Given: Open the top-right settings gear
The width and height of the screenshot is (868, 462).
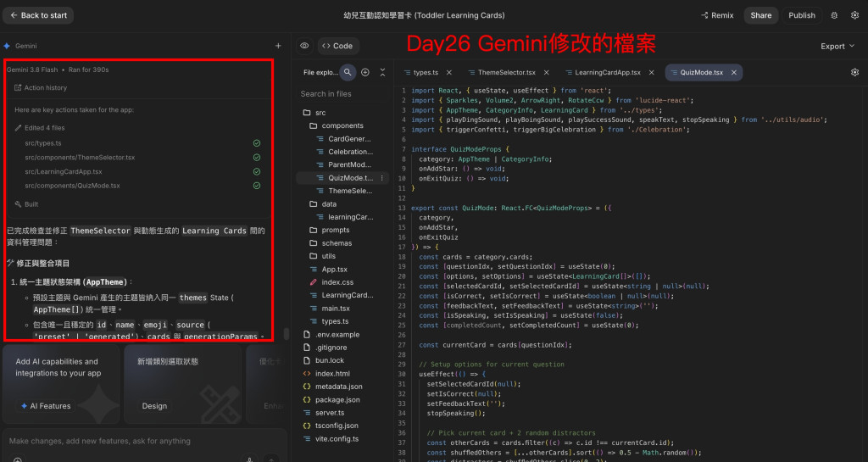Looking at the screenshot, I should click(854, 15).
